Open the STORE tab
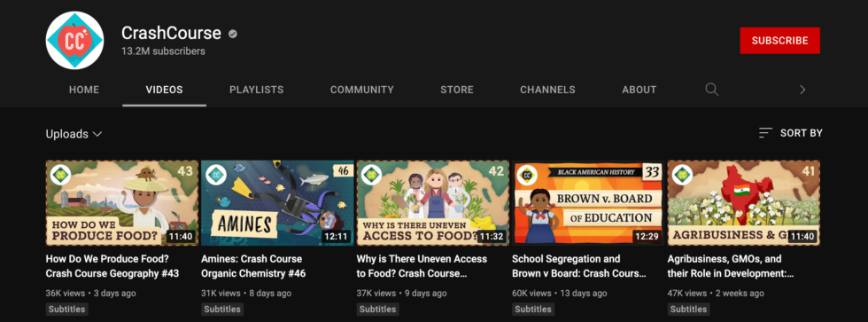 457,90
